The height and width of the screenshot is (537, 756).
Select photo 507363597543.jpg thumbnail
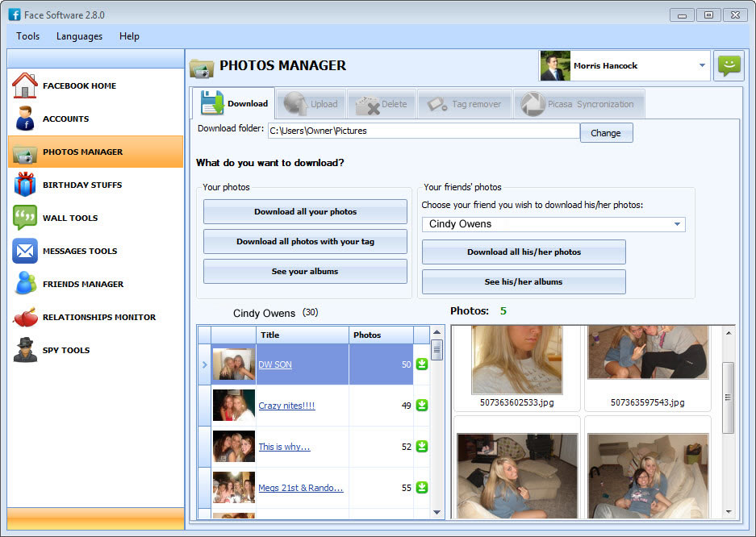click(648, 352)
